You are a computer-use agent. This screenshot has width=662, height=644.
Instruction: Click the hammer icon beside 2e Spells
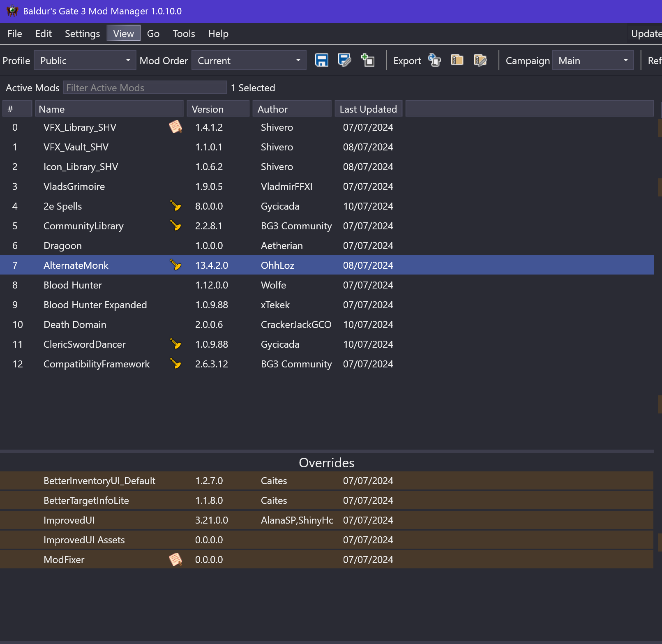click(175, 206)
